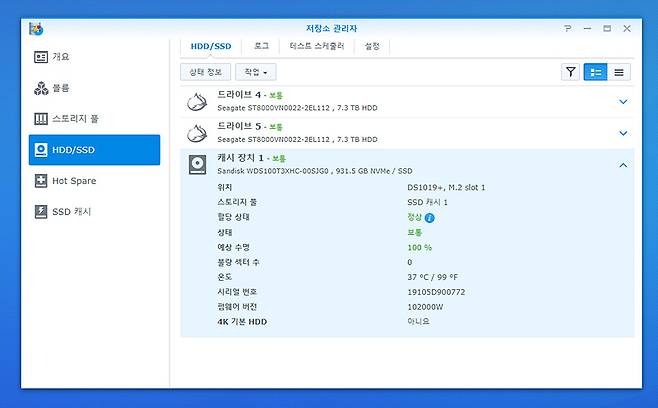Select the compact list view icon
Image resolution: width=658 pixels, height=408 pixels.
click(x=619, y=72)
